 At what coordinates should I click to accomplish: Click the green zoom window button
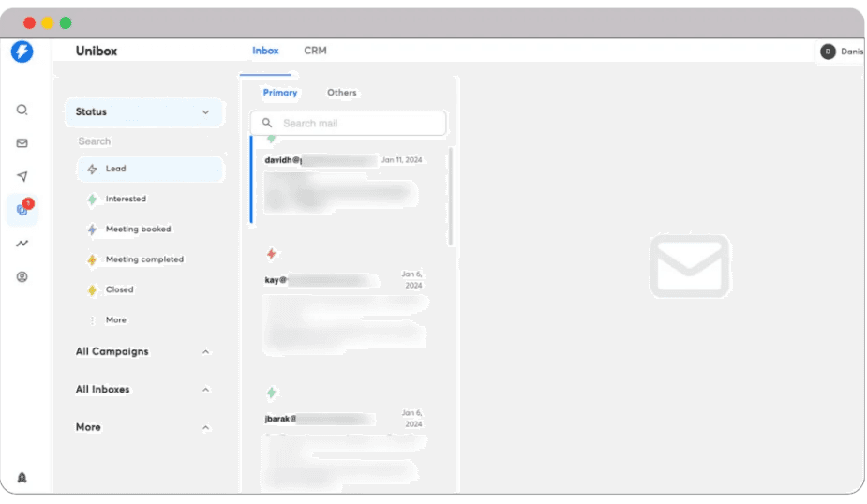pos(66,23)
